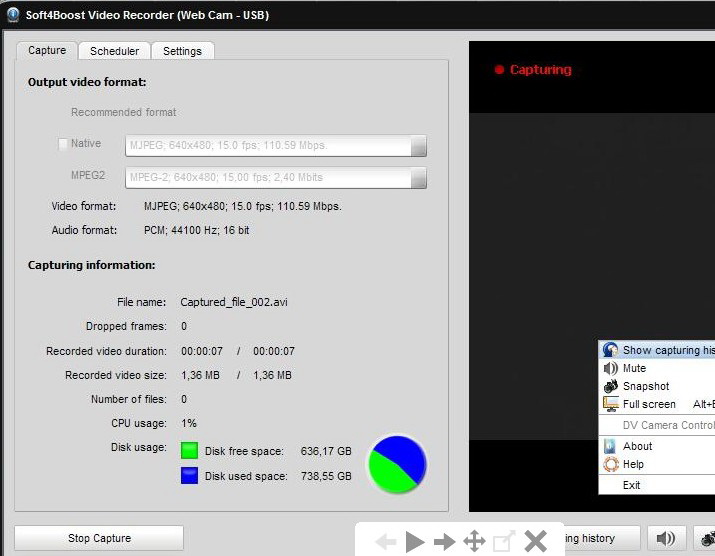Click the snapshot camera button in bottom bar
This screenshot has width=715, height=556.
coord(705,538)
